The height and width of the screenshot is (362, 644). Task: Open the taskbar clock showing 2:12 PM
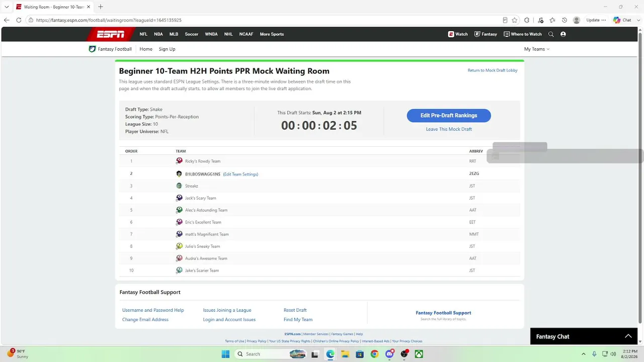[x=630, y=354]
